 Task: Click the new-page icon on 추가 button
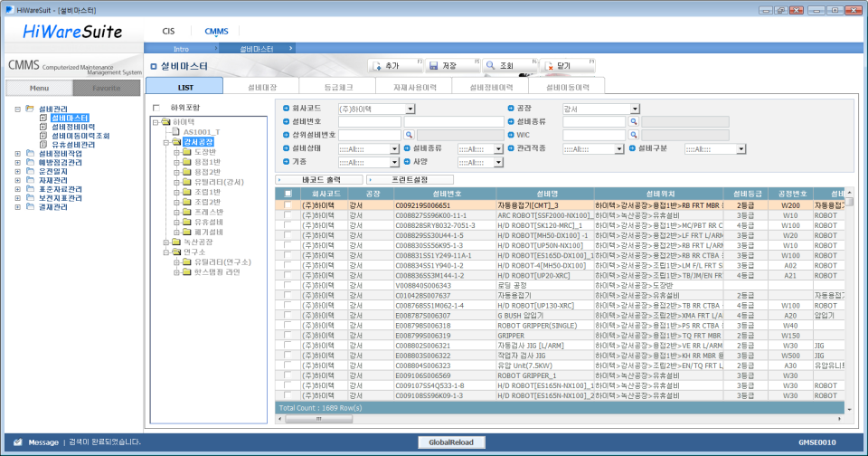pyautogui.click(x=377, y=66)
